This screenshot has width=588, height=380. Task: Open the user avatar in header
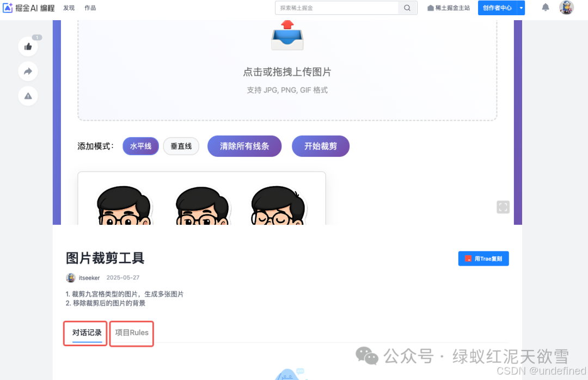click(x=566, y=8)
